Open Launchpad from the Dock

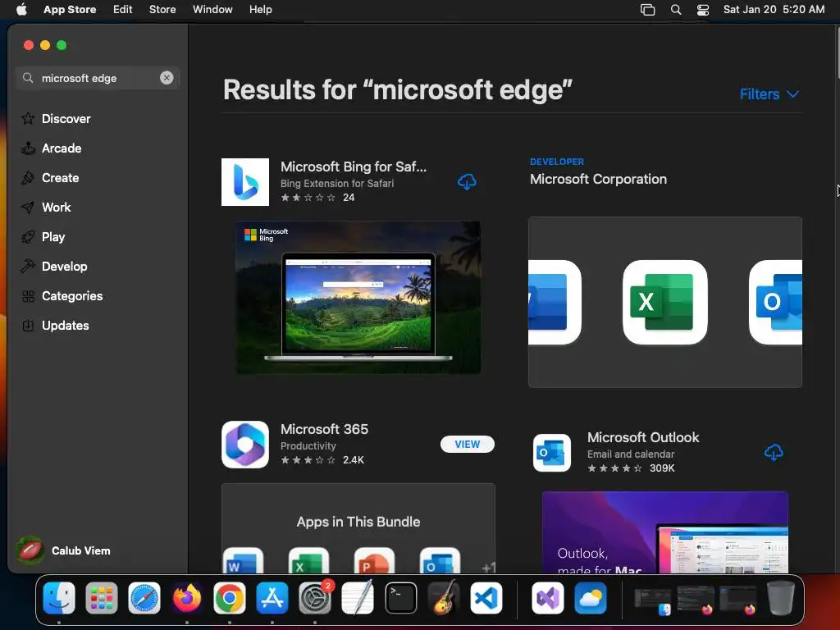click(x=101, y=598)
